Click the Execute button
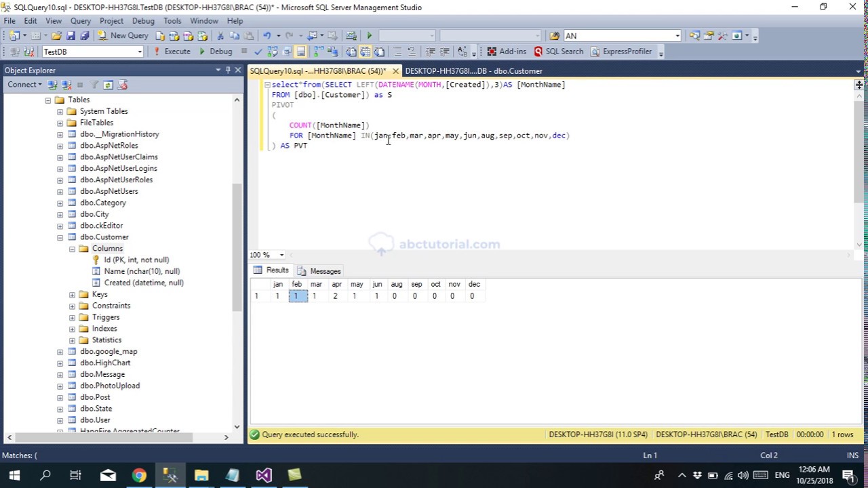 coord(172,52)
